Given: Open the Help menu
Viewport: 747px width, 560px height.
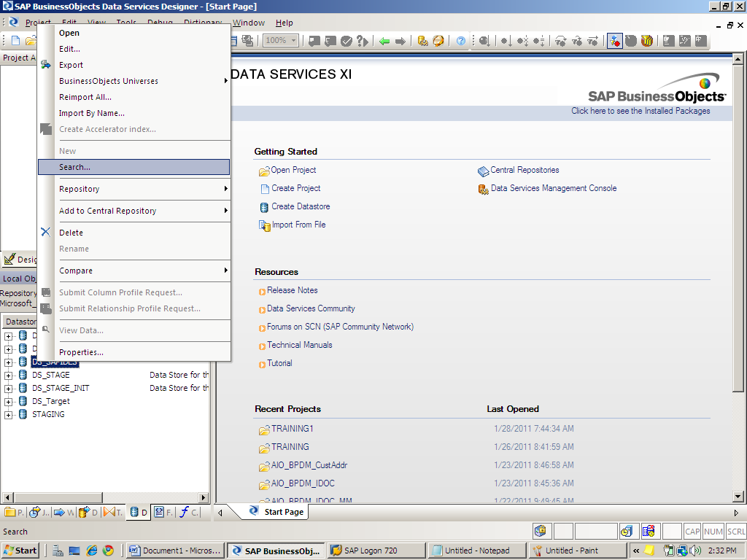Looking at the screenshot, I should click(284, 23).
